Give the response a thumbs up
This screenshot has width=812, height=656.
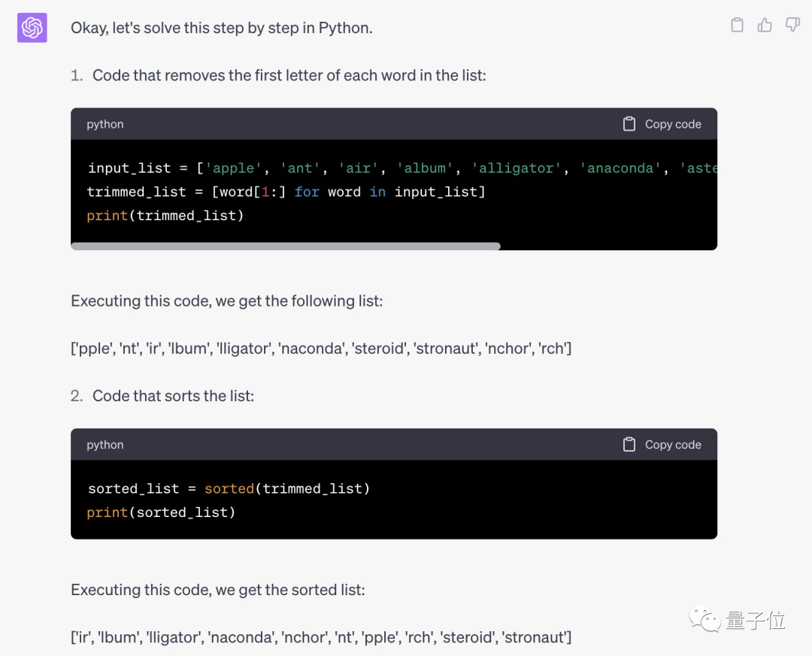click(765, 26)
